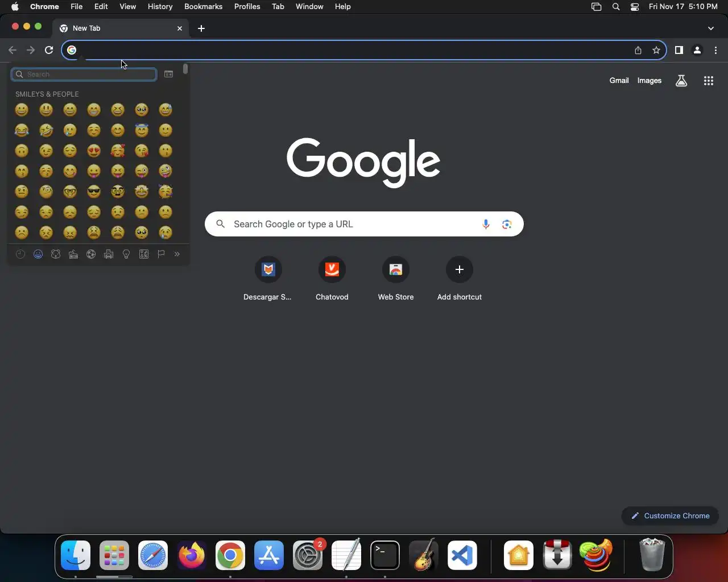The height and width of the screenshot is (582, 728).
Task: Open the Frequently Used emoji category
Action: 20,254
